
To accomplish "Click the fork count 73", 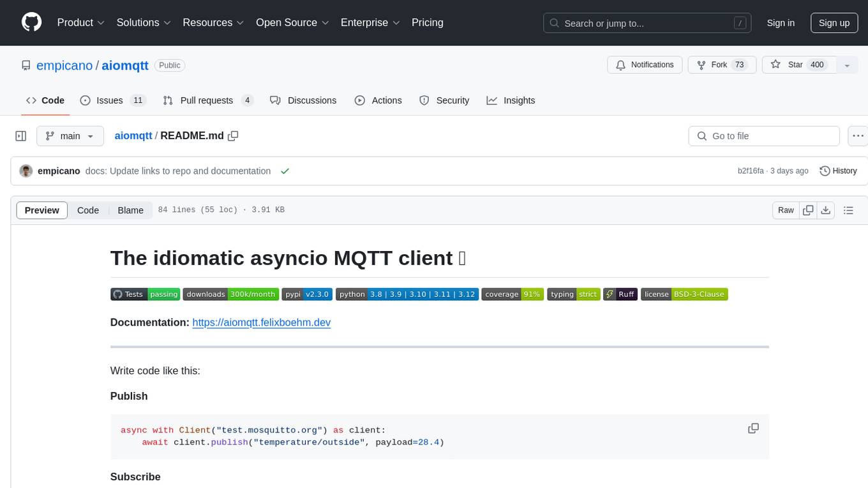I will pyautogui.click(x=740, y=65).
